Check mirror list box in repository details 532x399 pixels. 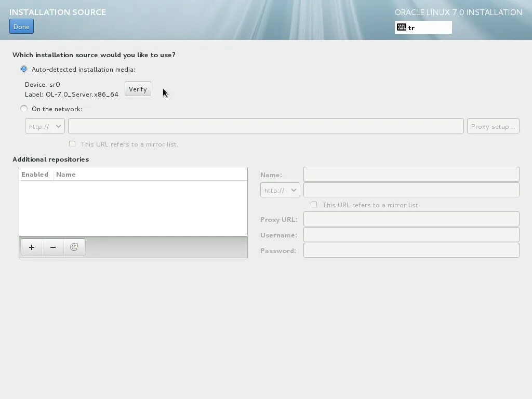click(x=314, y=205)
